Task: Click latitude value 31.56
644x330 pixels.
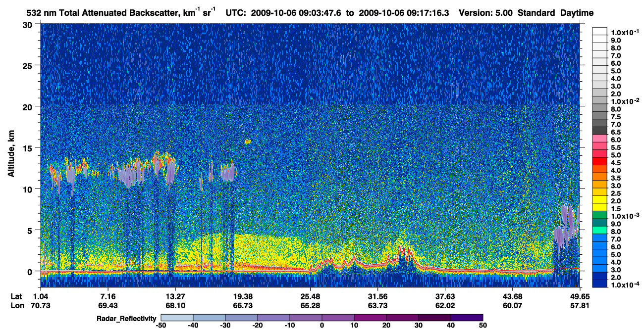Action: [x=378, y=296]
